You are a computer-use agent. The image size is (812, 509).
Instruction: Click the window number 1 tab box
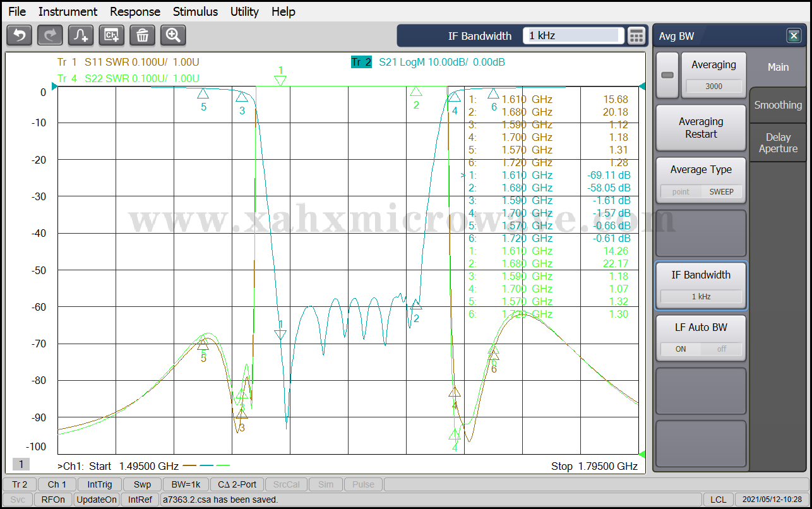tap(21, 465)
